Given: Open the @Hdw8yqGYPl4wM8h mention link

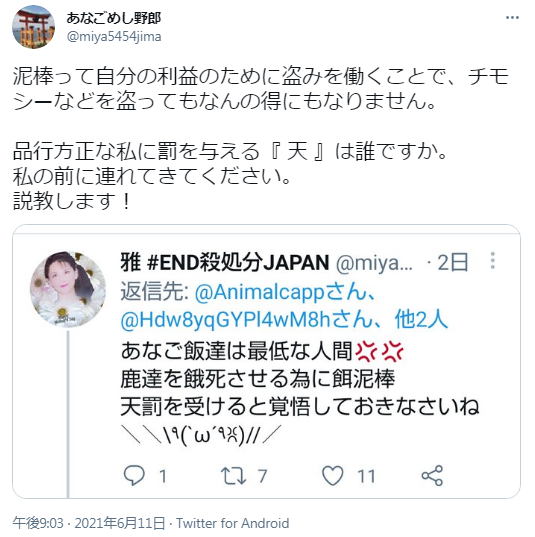Looking at the screenshot, I should tap(247, 320).
